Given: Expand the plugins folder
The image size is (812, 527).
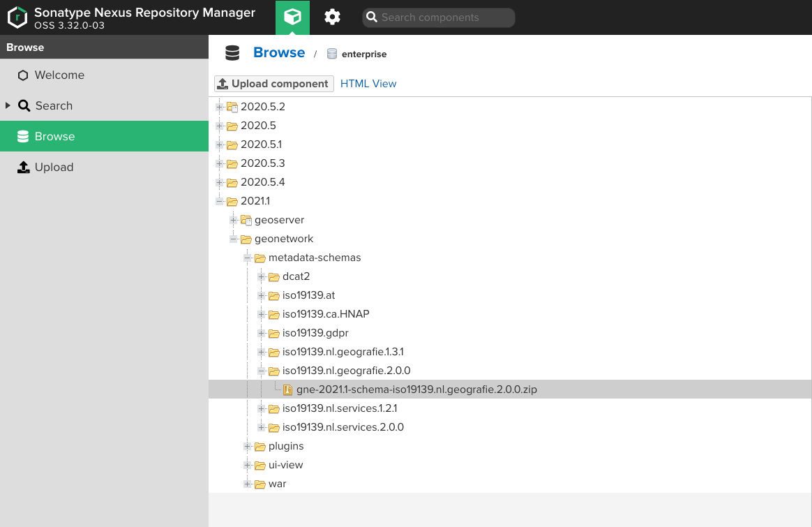Looking at the screenshot, I should (248, 446).
